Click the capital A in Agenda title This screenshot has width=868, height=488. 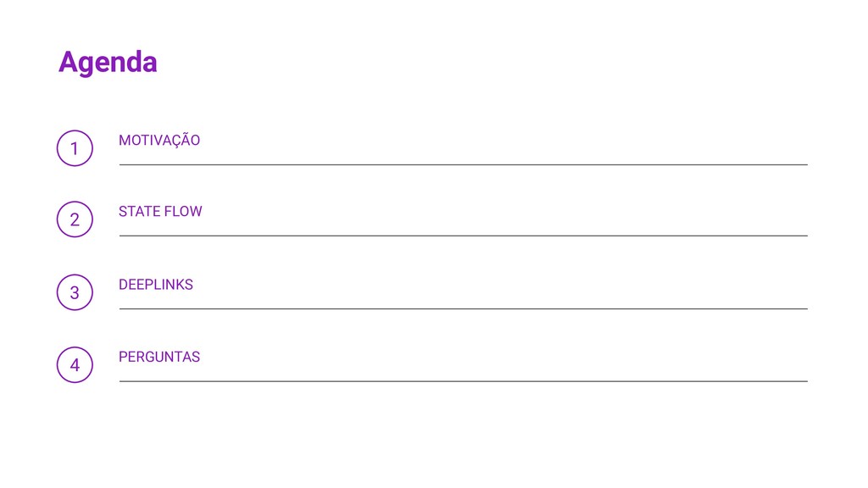tap(68, 61)
